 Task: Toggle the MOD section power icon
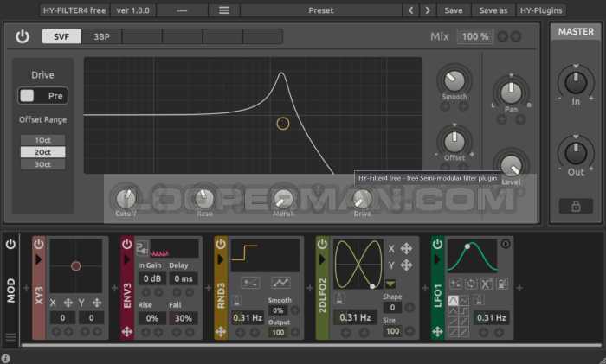(10, 245)
